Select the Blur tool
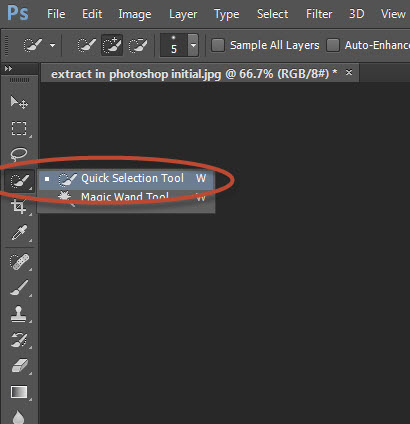The height and width of the screenshot is (424, 410). point(19,417)
